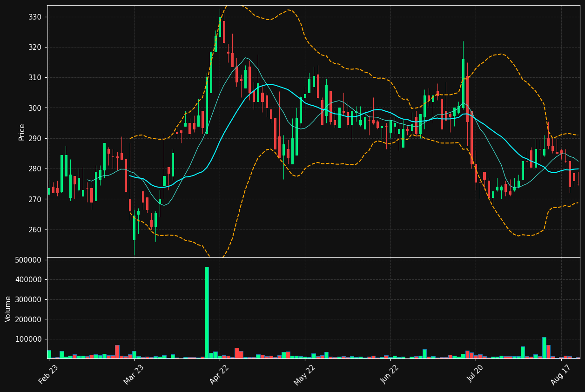The image size is (585, 392).
Task: Select the 270 price tick label
Action: pyautogui.click(x=35, y=199)
